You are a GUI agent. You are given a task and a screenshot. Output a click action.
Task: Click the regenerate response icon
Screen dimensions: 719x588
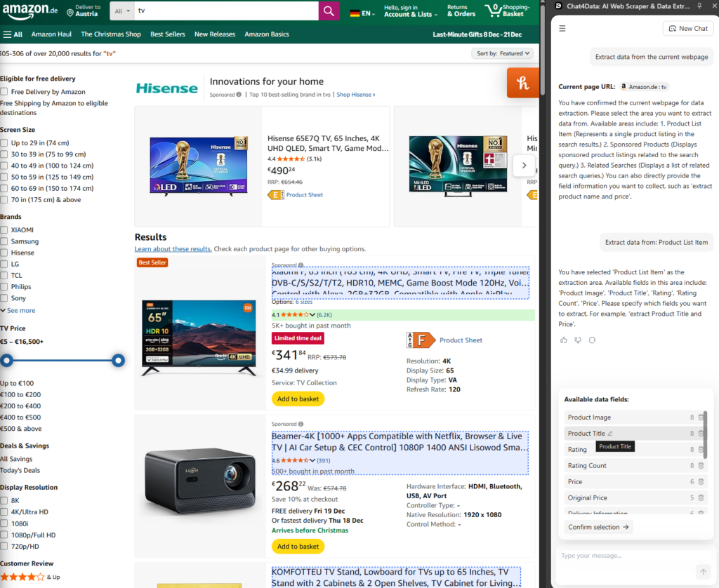point(592,340)
